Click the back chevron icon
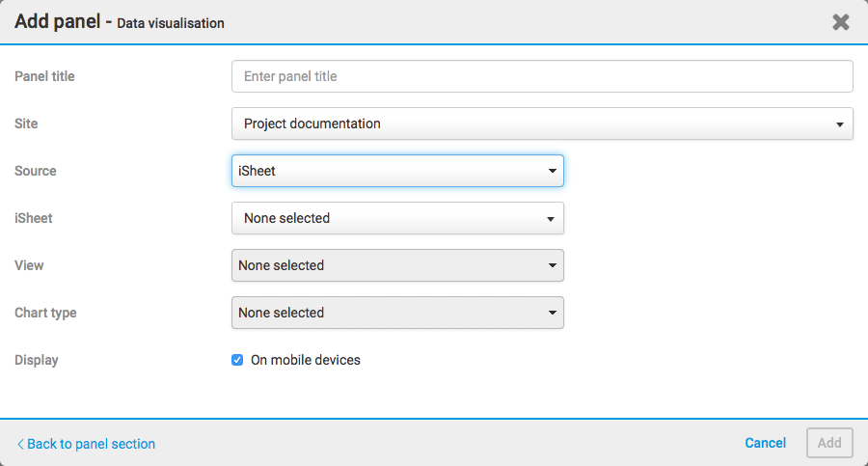The width and height of the screenshot is (868, 466). (20, 444)
